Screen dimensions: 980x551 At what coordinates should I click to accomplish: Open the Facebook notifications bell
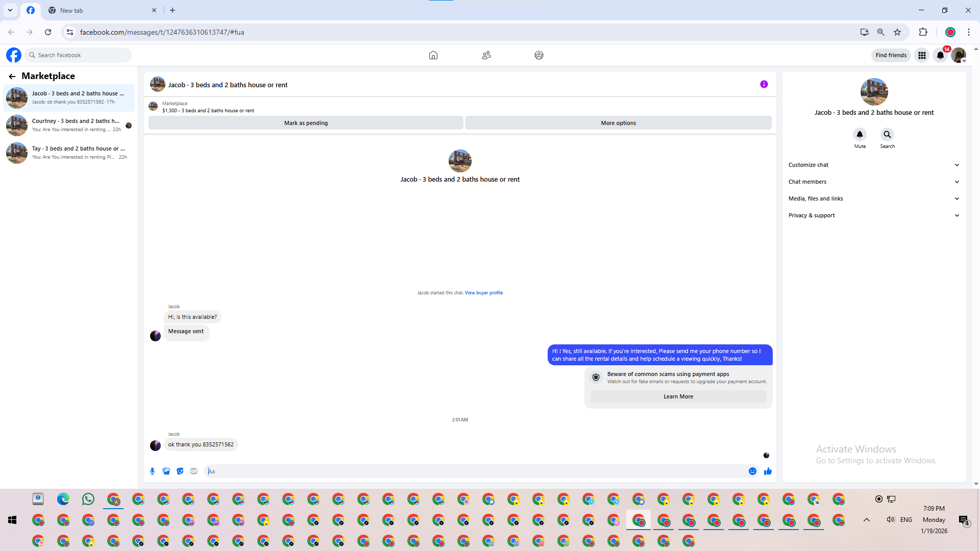(x=940, y=55)
